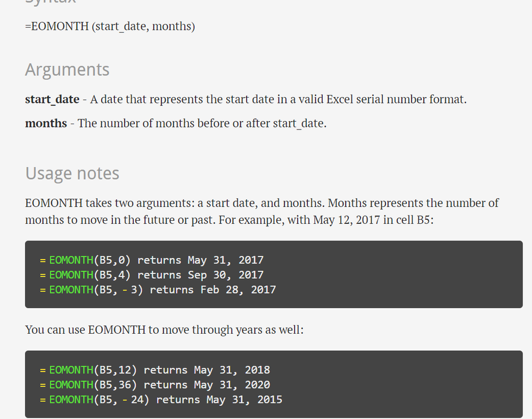Click the text 'May 31, 2015' result
The height and width of the screenshot is (419, 532).
click(244, 400)
